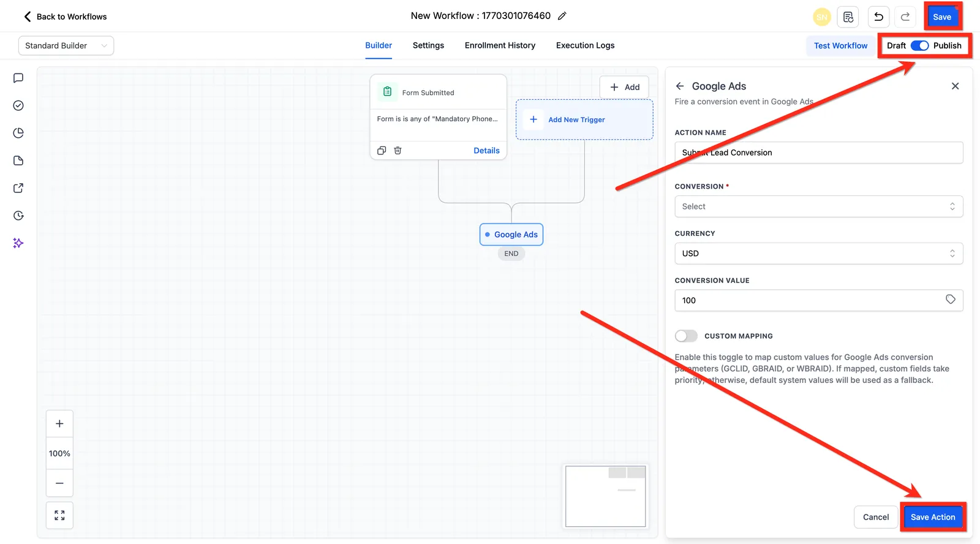The width and height of the screenshot is (980, 544).
Task: Open the Execution Logs tab
Action: click(x=585, y=45)
